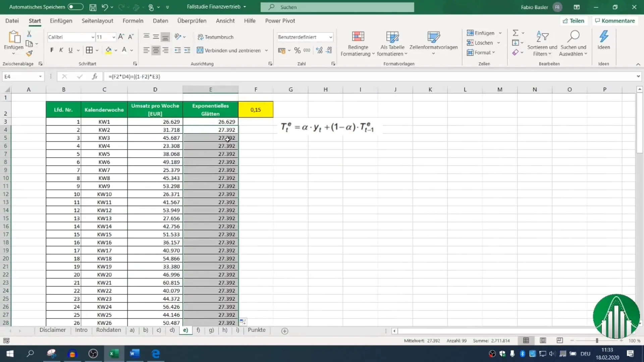Select the Cut scissors icon

coord(29,34)
